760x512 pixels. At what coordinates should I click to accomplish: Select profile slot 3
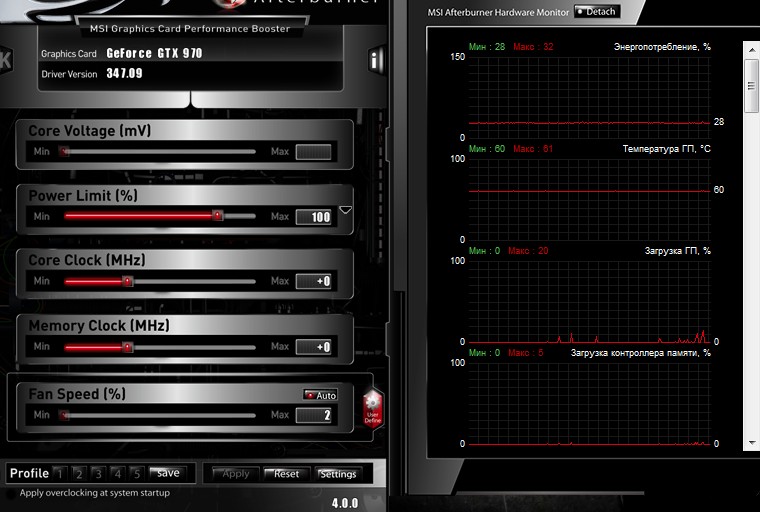[x=99, y=473]
